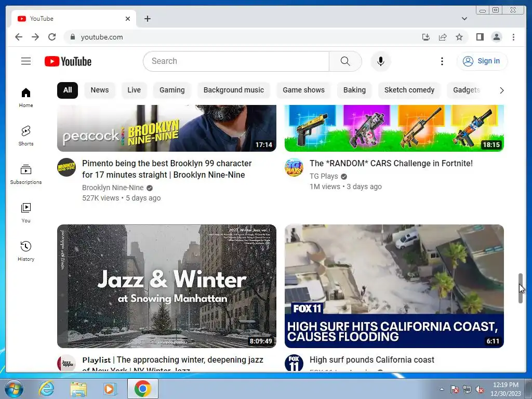The width and height of the screenshot is (532, 399).
Task: Open a new tab
Action: (147, 19)
